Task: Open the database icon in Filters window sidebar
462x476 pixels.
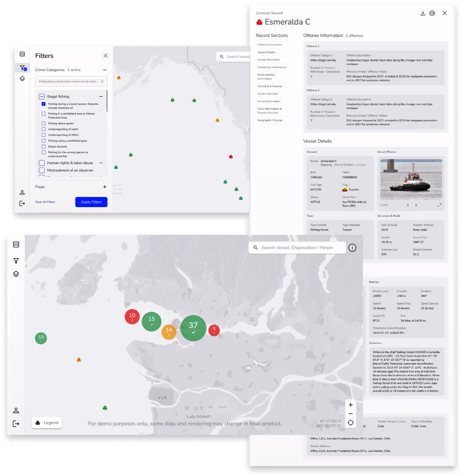Action: coord(22,54)
